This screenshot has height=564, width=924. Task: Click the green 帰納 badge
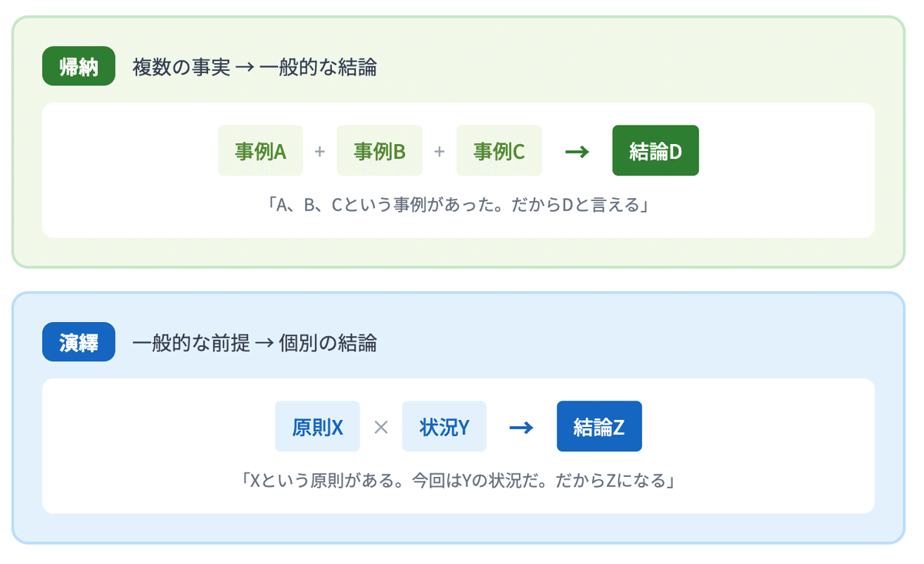(x=79, y=67)
